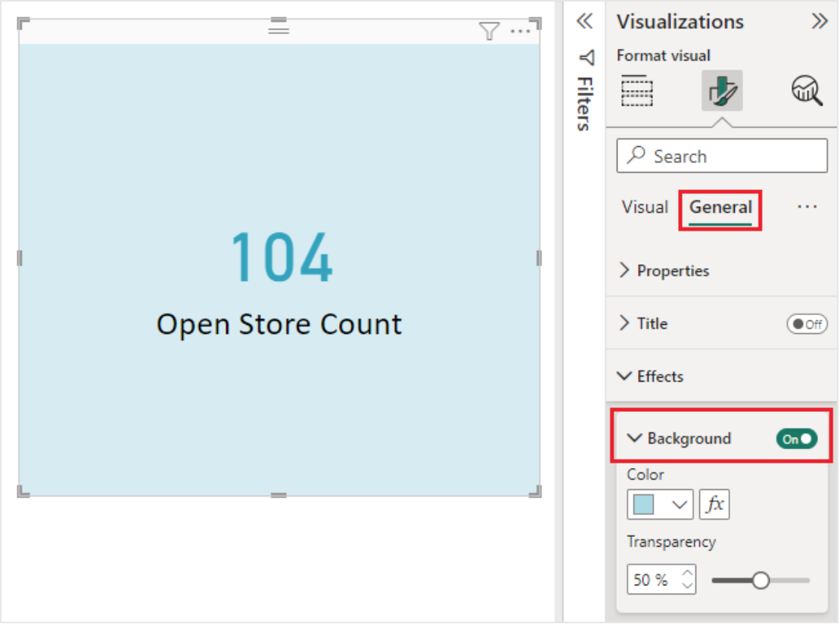Viewport: 840px width, 624px height.
Task: Click the Search format options field
Action: [x=722, y=156]
